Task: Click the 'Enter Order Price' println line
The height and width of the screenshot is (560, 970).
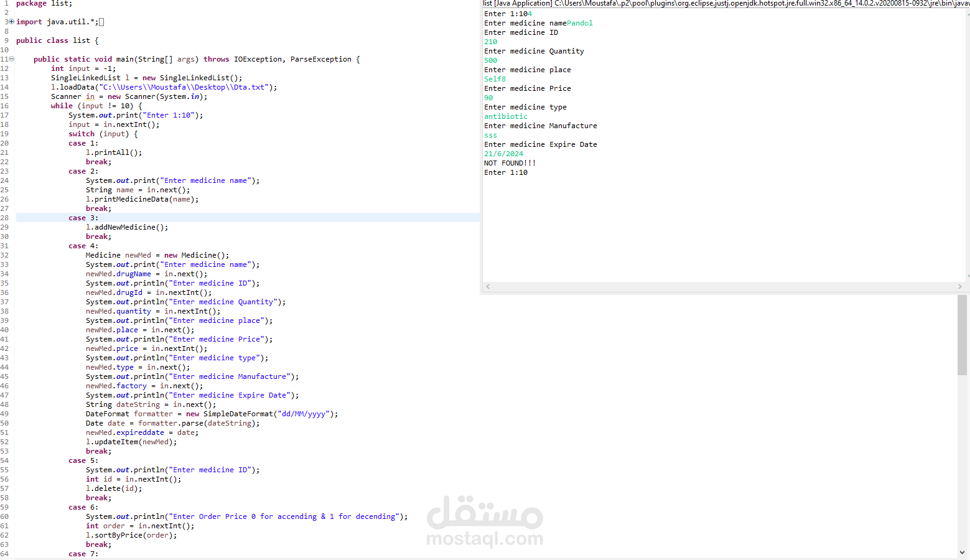Action: point(247,516)
